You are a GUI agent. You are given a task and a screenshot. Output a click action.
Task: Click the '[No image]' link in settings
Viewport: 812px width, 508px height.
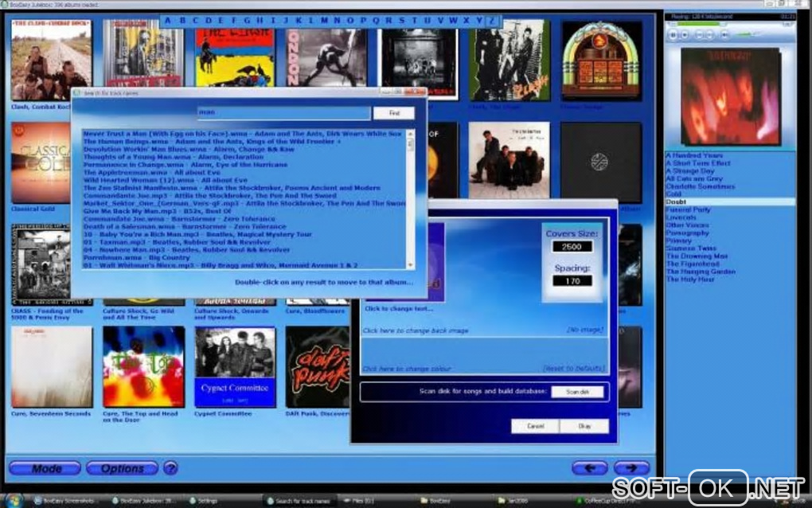tap(584, 330)
